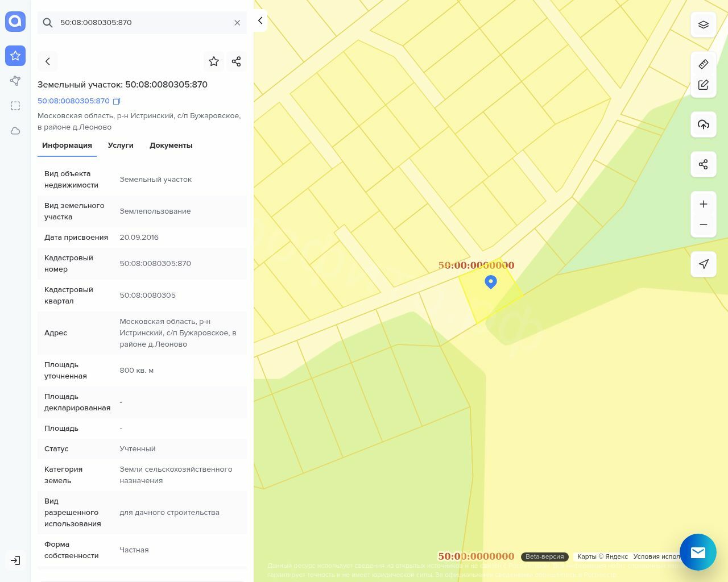The width and height of the screenshot is (728, 582).
Task: Locate my position with the arrow icon
Action: click(x=703, y=264)
